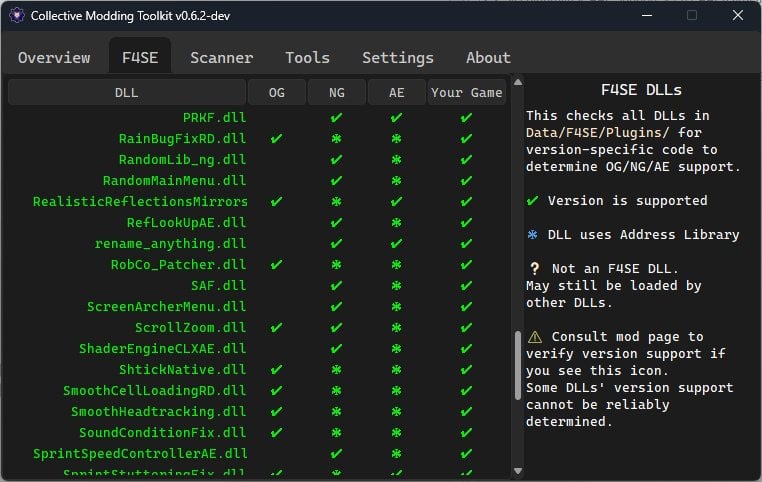762x482 pixels.
Task: Click AE asterisk for RefLookUpAE.dll
Action: (397, 223)
